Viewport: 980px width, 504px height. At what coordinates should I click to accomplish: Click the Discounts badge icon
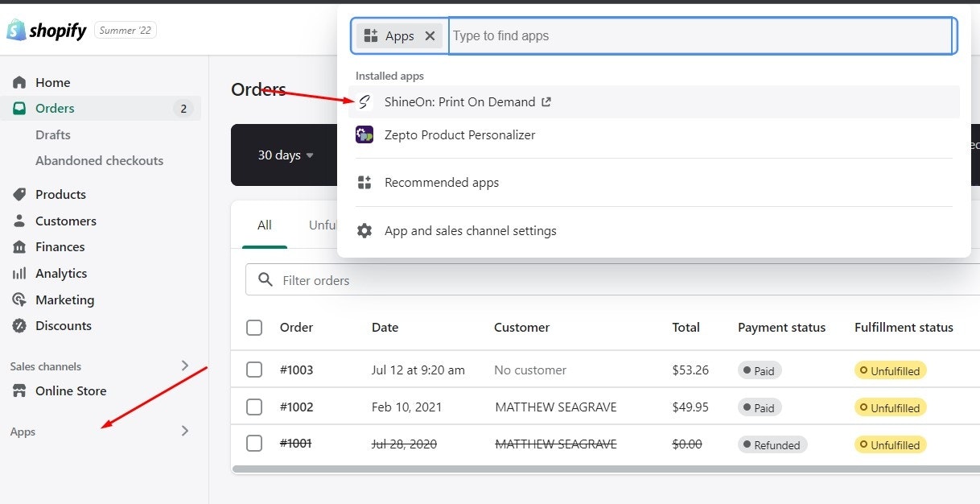coord(19,325)
